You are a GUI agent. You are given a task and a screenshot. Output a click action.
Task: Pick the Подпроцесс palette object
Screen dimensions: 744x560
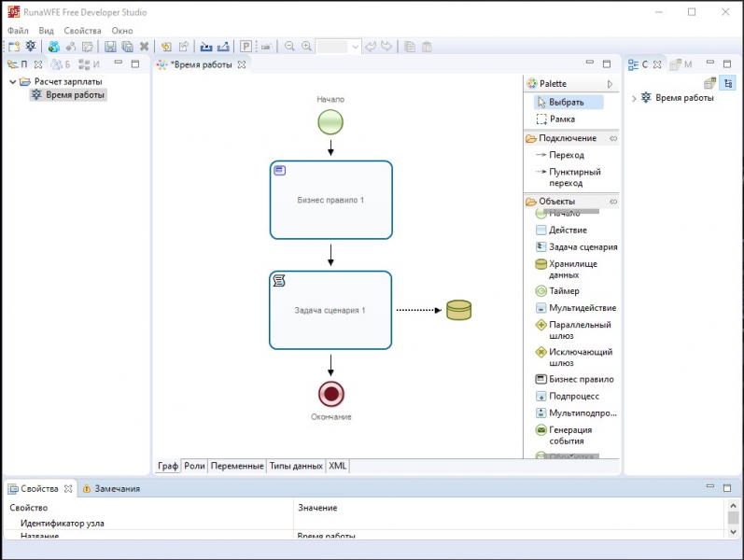pyautogui.click(x=567, y=396)
